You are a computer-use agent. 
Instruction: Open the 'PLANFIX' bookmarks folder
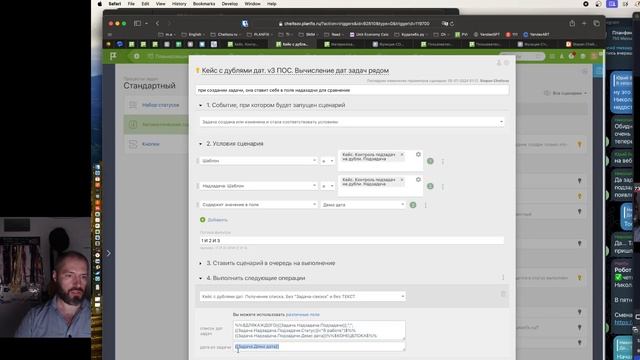259,35
